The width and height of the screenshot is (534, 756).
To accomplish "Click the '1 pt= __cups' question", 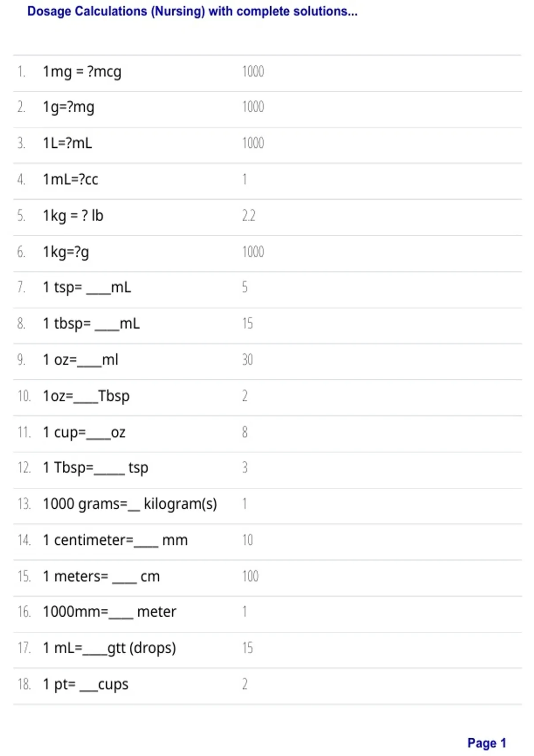I will coord(85,684).
